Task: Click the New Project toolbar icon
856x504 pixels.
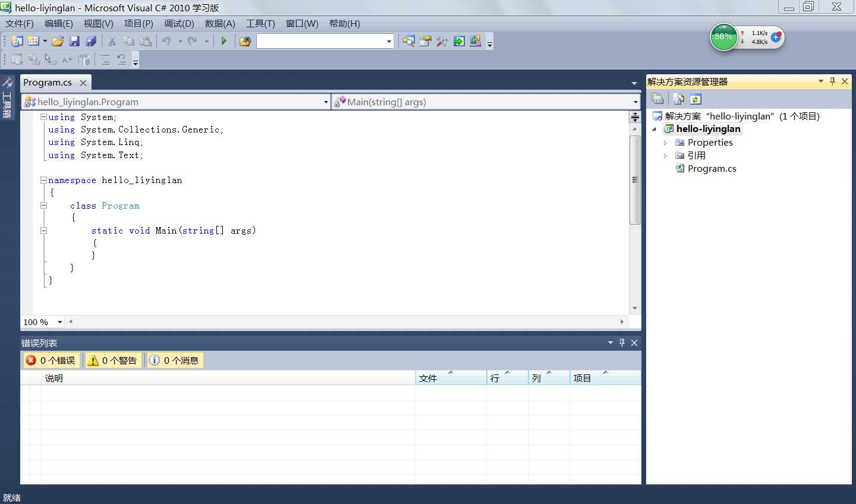Action: (x=17, y=41)
